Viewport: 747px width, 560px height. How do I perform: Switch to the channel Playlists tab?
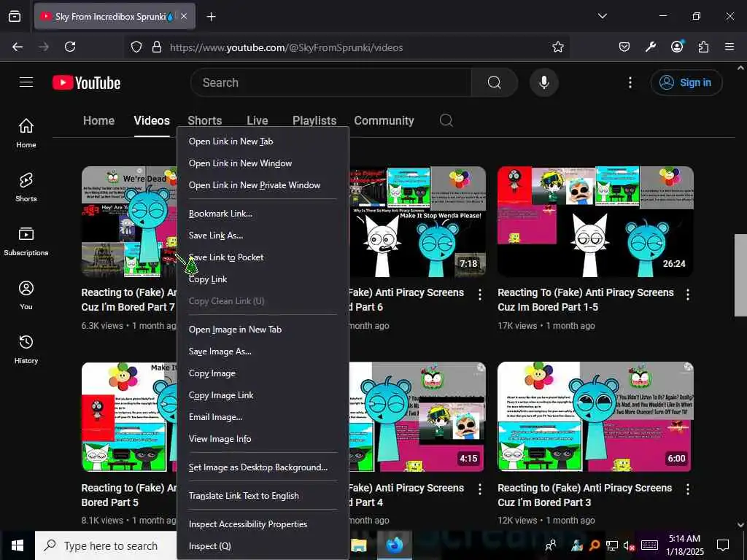point(314,120)
